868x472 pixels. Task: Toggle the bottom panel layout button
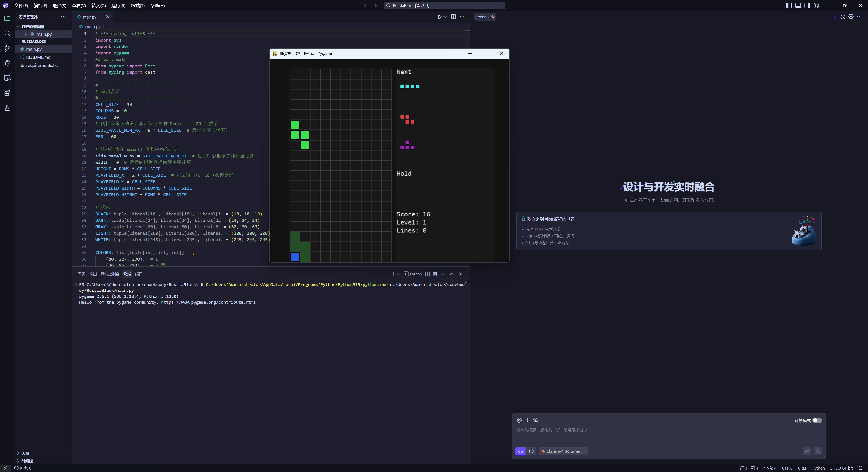(x=798, y=5)
